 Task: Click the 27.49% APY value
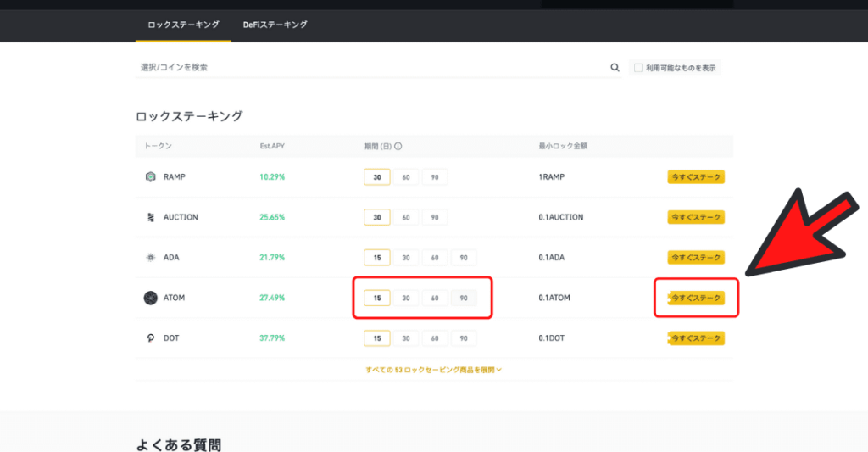click(x=272, y=298)
